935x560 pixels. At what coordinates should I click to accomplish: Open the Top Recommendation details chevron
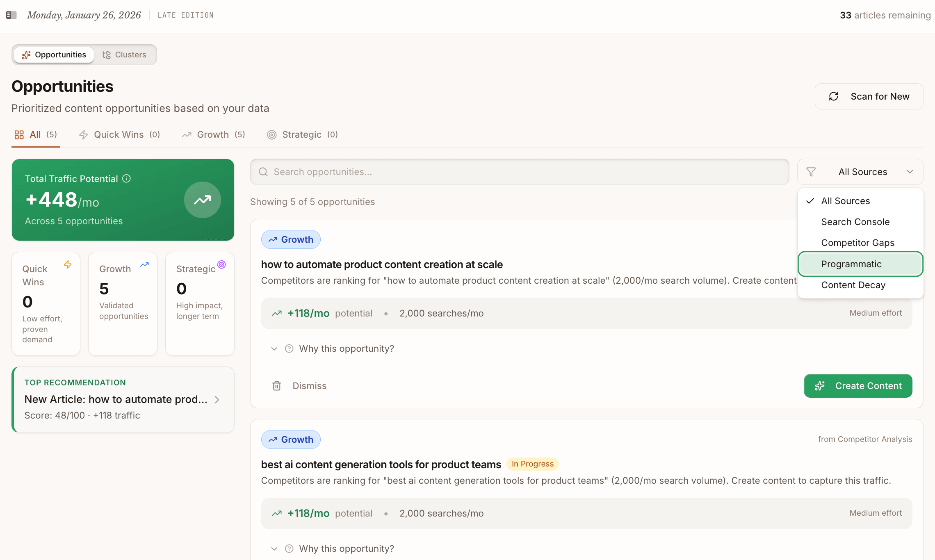click(217, 399)
